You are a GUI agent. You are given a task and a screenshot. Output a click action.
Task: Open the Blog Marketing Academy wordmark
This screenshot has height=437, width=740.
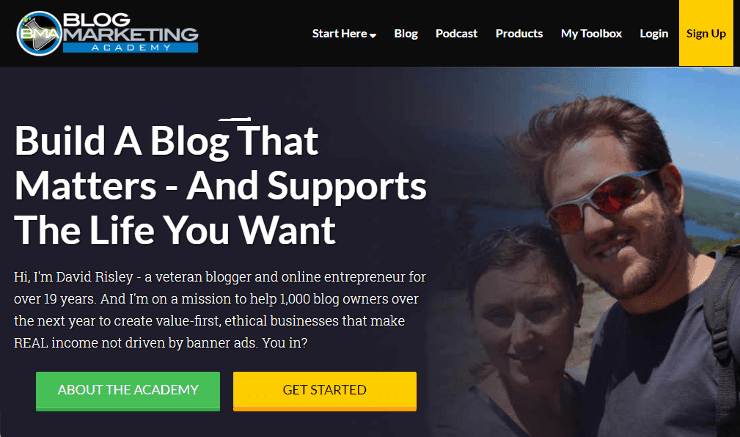click(x=130, y=32)
